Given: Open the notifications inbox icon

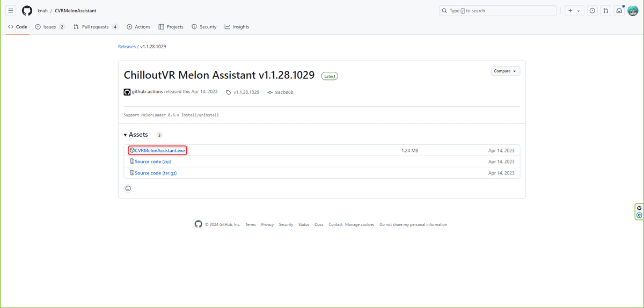Looking at the screenshot, I should tap(619, 11).
